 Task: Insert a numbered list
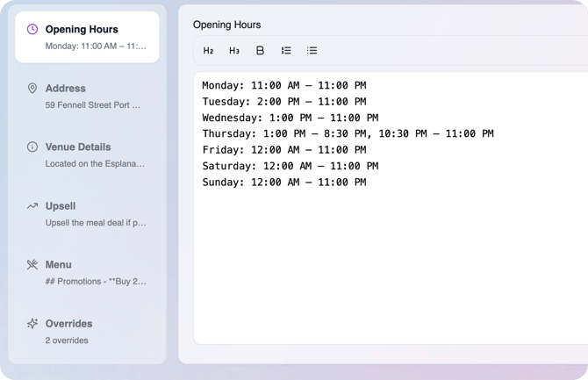pos(286,50)
